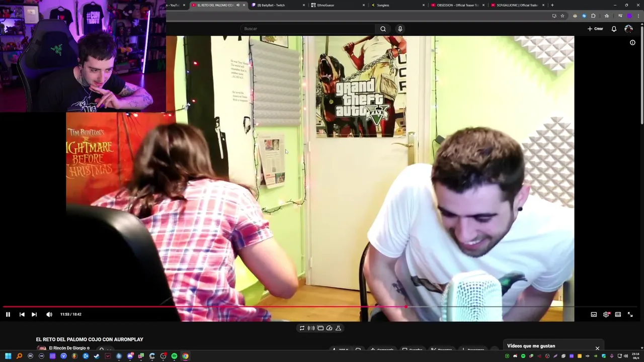Open the player settings gear
The height and width of the screenshot is (362, 644).
[x=606, y=314]
